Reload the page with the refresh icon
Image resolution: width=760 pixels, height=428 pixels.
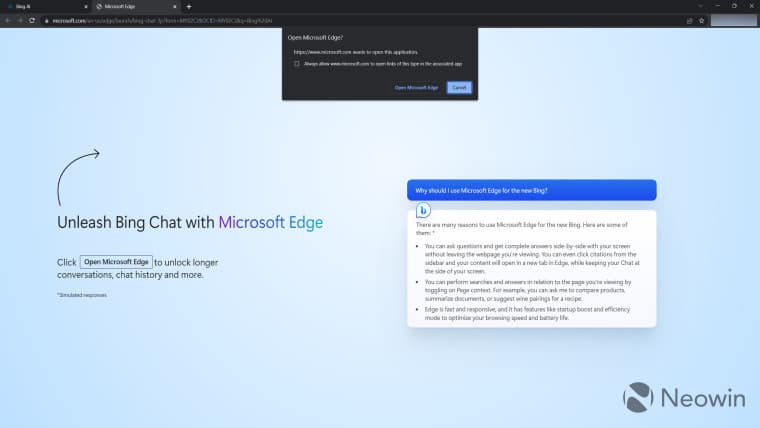tap(32, 20)
